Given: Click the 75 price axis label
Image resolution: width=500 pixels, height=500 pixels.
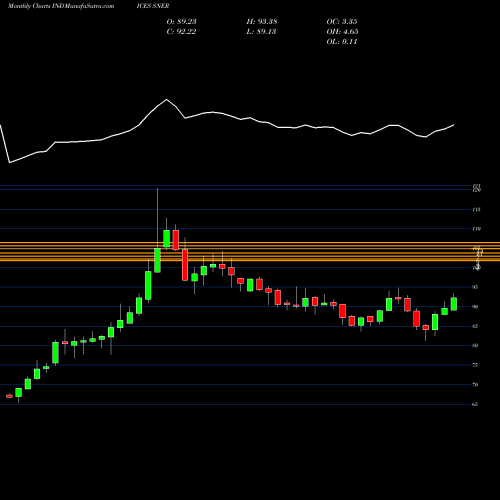Looking at the screenshot, I should click(x=476, y=365).
